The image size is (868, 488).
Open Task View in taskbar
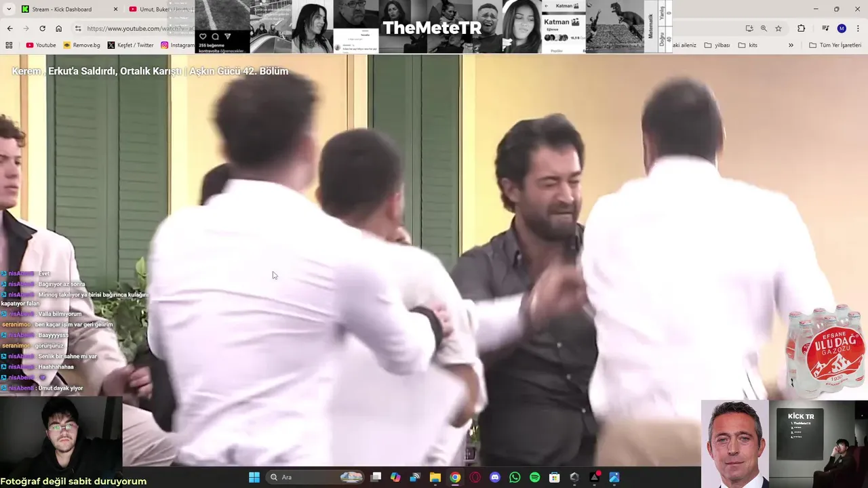click(376, 477)
